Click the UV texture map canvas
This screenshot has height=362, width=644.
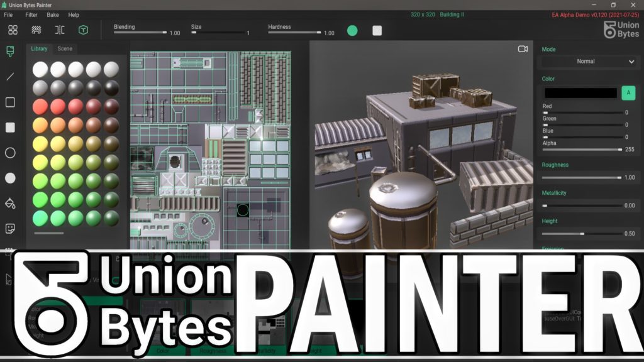pos(210,150)
